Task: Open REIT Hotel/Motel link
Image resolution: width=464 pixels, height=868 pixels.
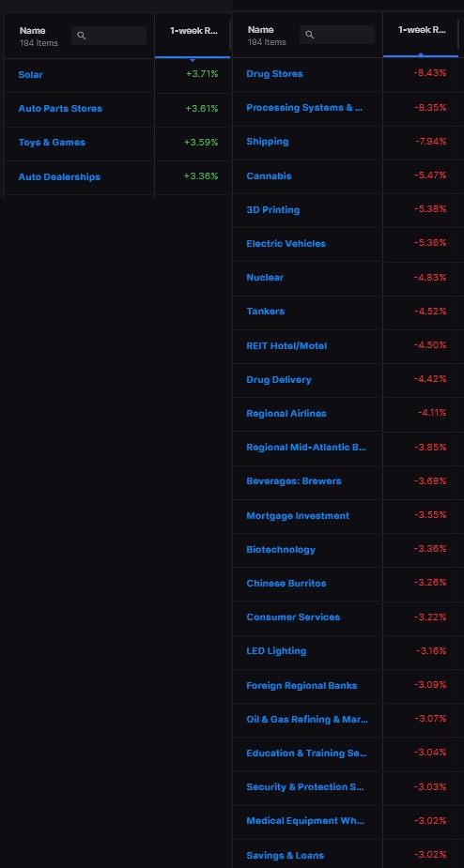Action: [286, 346]
